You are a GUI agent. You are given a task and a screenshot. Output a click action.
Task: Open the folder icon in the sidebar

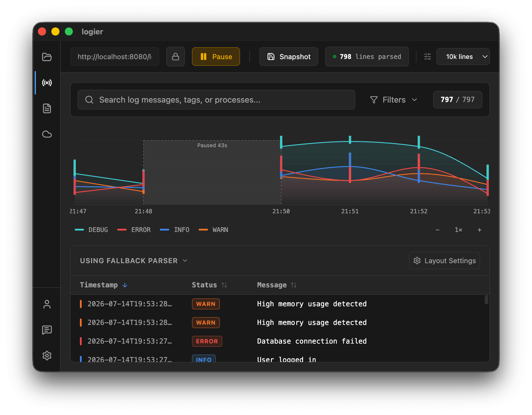pos(47,57)
